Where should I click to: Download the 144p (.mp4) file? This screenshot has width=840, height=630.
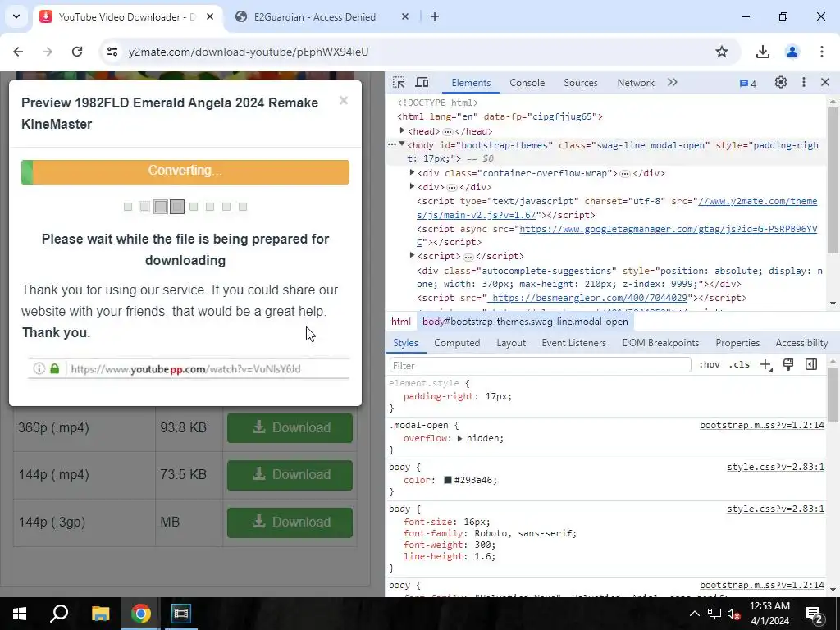(290, 475)
